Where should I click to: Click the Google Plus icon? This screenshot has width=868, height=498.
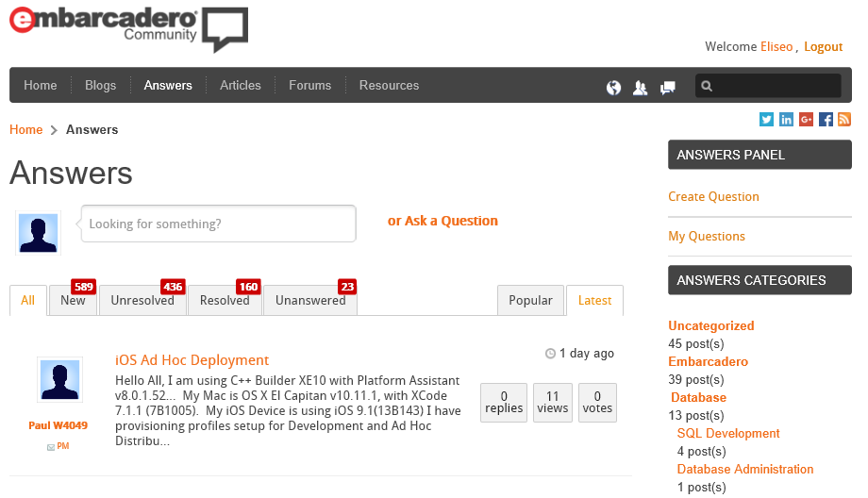[x=806, y=119]
